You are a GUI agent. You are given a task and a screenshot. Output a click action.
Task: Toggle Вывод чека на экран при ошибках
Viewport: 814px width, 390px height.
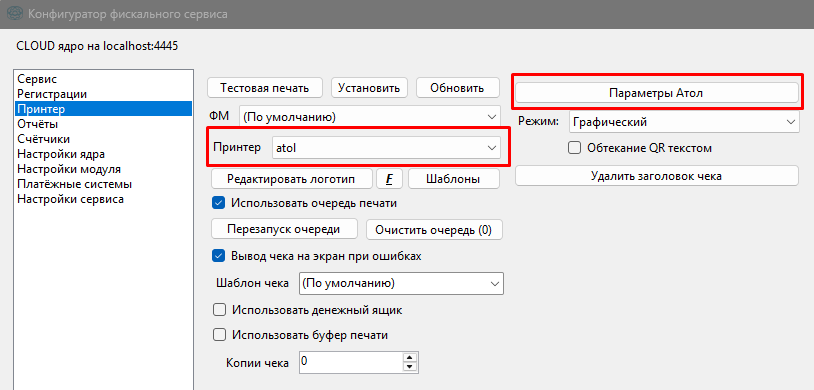tap(219, 255)
